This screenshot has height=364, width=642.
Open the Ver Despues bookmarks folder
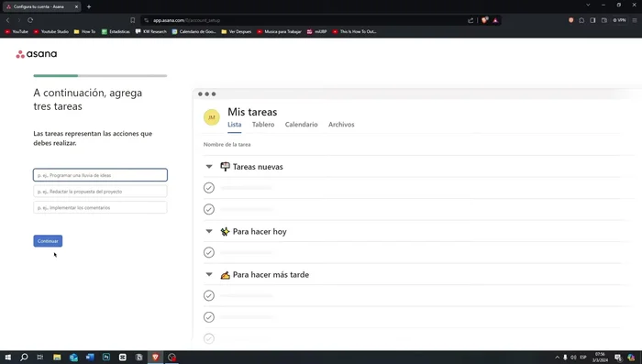click(237, 31)
